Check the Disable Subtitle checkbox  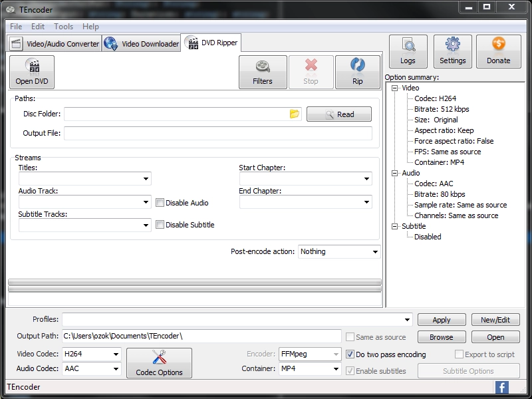pos(160,225)
